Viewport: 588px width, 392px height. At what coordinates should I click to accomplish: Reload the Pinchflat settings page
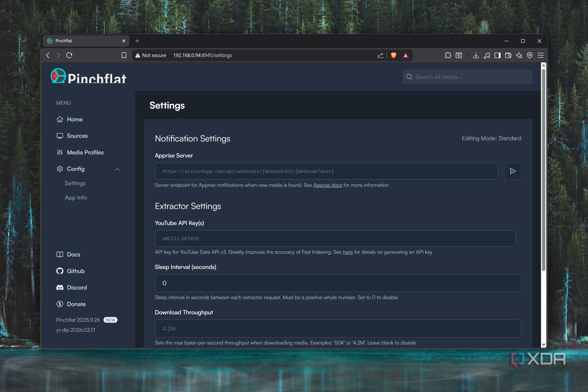69,55
